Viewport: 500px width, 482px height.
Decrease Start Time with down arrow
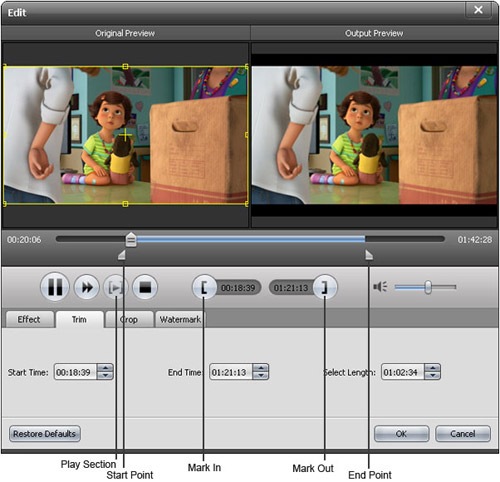pyautogui.click(x=105, y=376)
